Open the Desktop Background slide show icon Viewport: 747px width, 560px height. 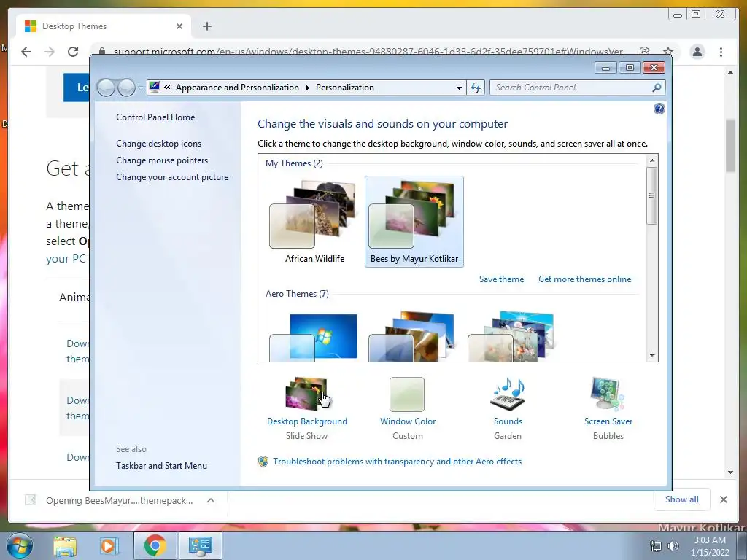306,394
